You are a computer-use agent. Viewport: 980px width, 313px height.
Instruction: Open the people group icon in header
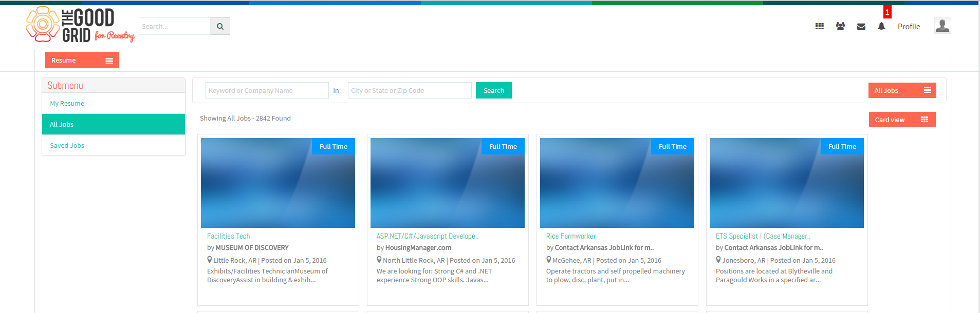click(x=840, y=26)
